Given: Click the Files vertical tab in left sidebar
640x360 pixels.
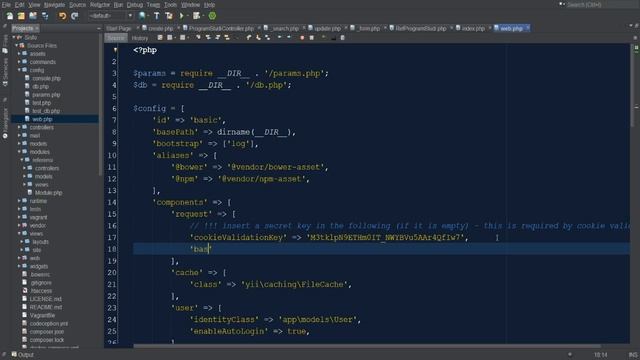Looking at the screenshot, I should (x=5, y=43).
